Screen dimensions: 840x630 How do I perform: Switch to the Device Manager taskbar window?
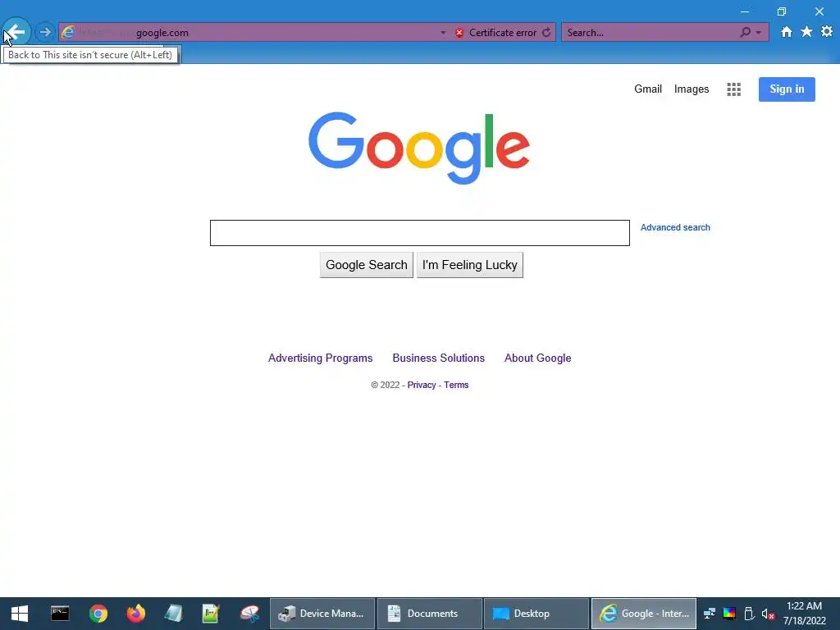pos(322,614)
